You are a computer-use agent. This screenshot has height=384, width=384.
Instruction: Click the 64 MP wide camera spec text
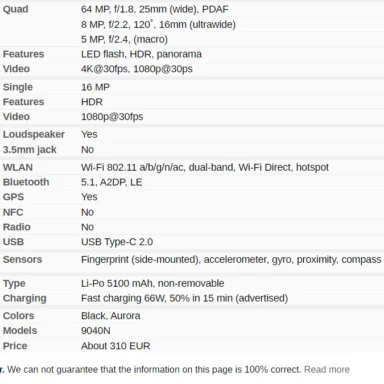[x=155, y=9]
